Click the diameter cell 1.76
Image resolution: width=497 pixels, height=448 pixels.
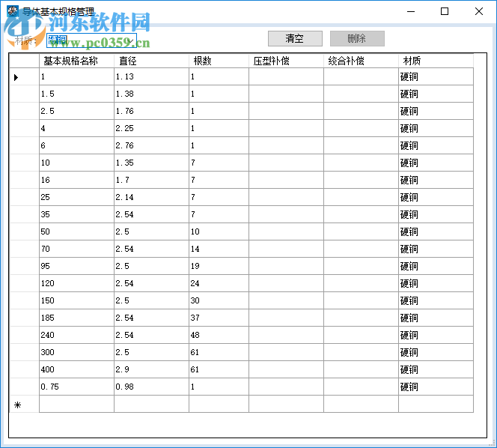pos(151,111)
